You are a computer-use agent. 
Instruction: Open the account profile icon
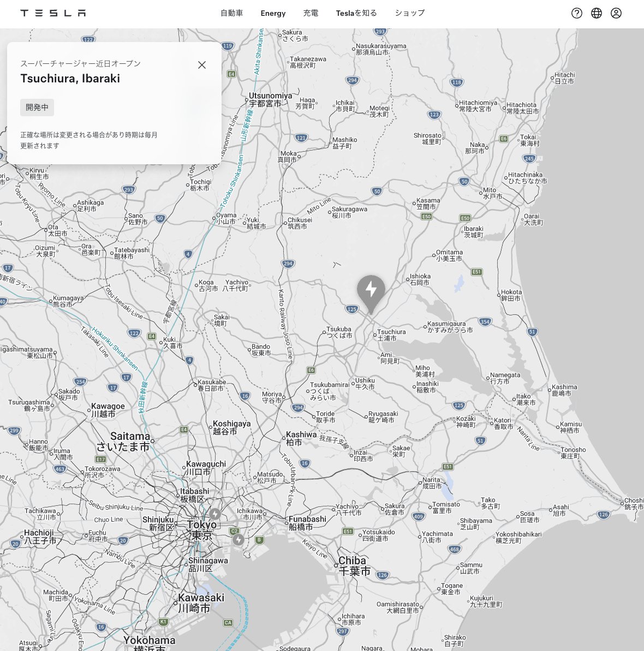616,13
